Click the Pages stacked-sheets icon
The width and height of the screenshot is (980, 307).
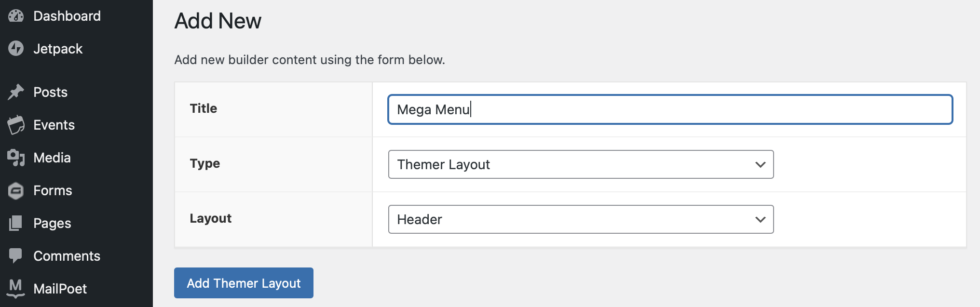16,223
